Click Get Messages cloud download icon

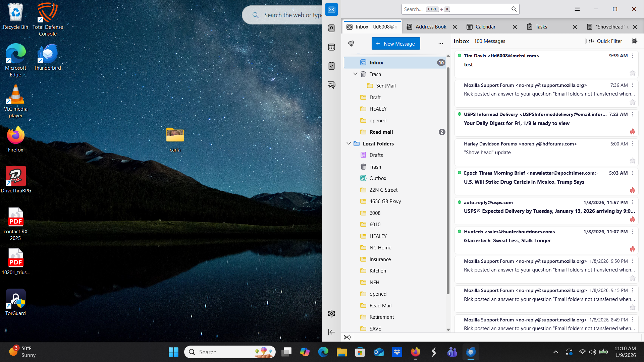click(x=351, y=44)
